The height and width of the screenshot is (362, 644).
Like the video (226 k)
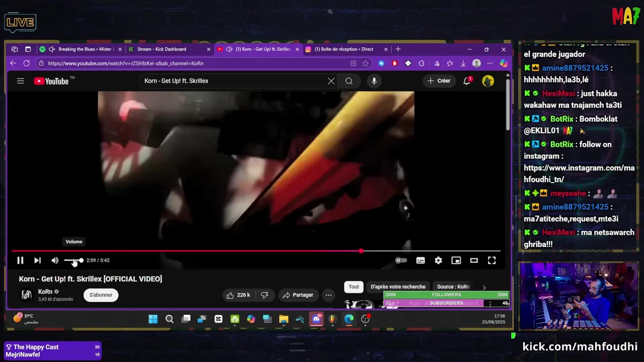pyautogui.click(x=238, y=295)
